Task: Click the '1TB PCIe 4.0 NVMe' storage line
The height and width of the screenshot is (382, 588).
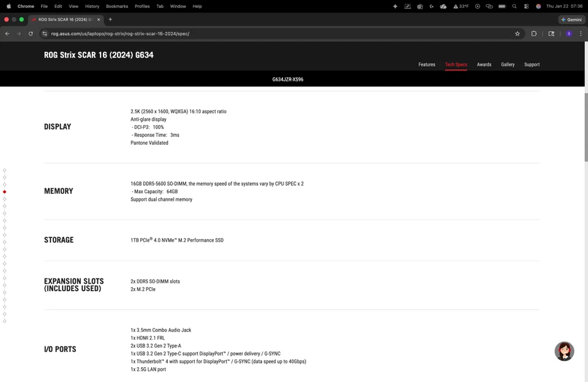Action: click(x=177, y=240)
